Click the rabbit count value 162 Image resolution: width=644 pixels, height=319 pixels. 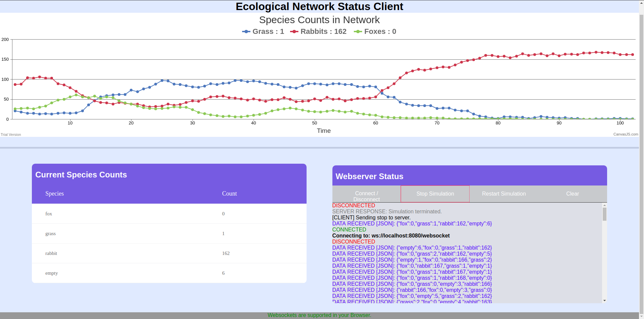pyautogui.click(x=226, y=253)
